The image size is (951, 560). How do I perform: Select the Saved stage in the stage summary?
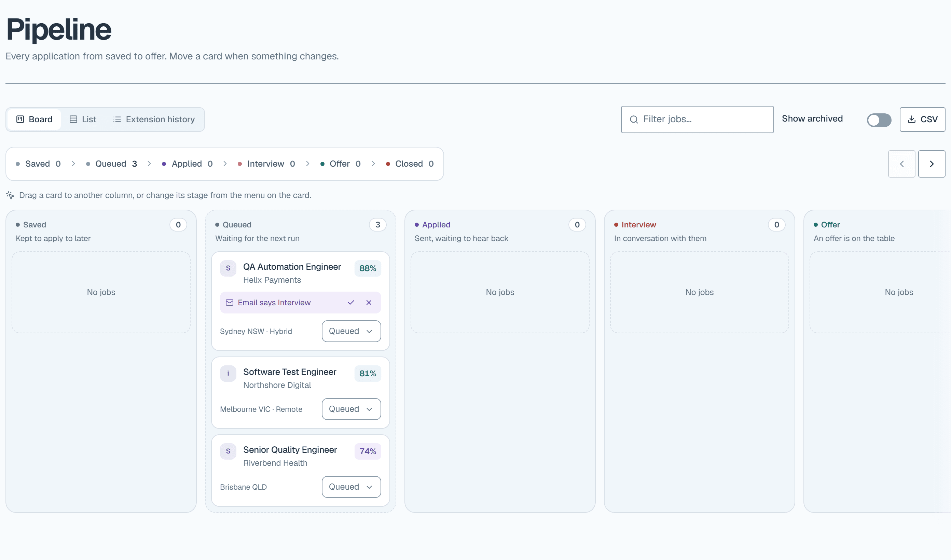coord(38,164)
